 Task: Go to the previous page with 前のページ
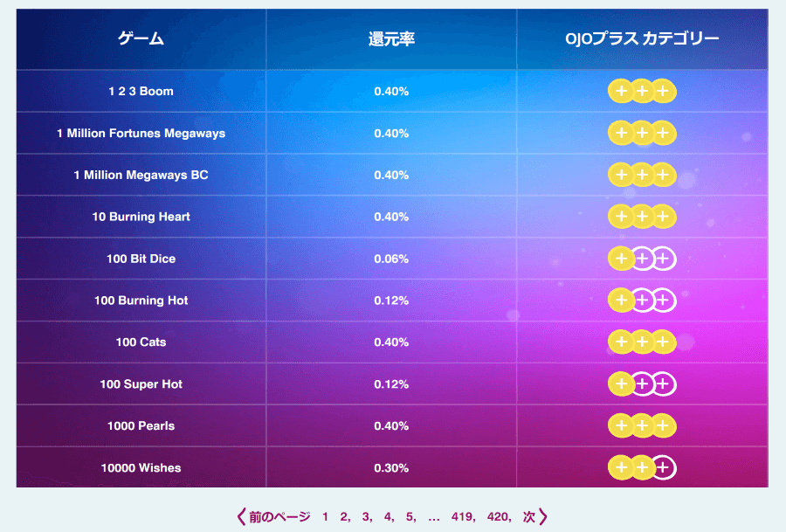(x=273, y=516)
